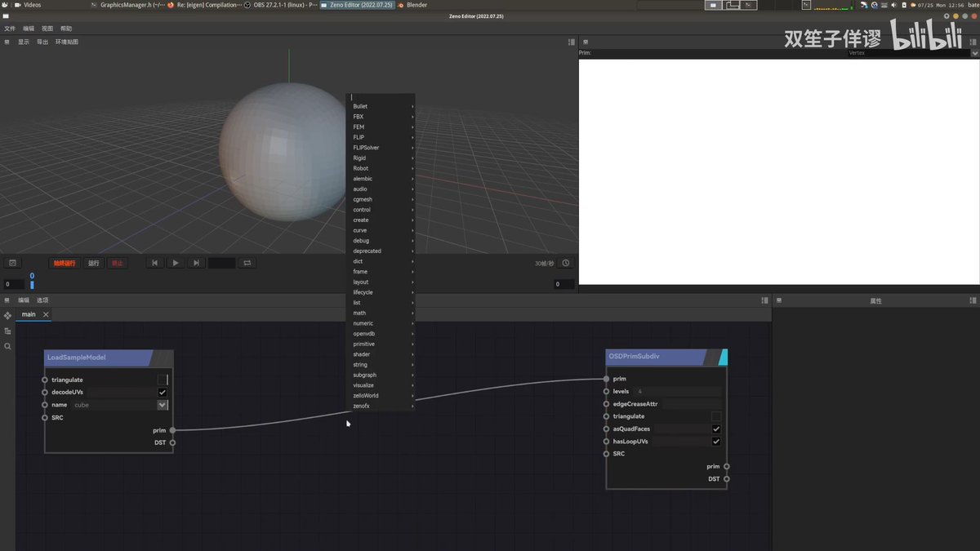Image resolution: width=980 pixels, height=551 pixels.
Task: Click the Prim panel dock icon
Action: 585,42
